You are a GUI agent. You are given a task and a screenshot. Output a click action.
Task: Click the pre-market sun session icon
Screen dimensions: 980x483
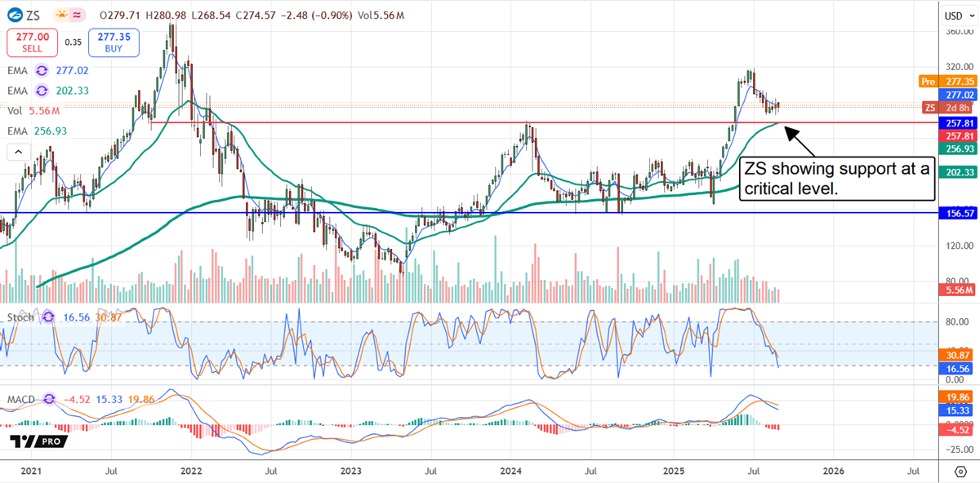(61, 15)
